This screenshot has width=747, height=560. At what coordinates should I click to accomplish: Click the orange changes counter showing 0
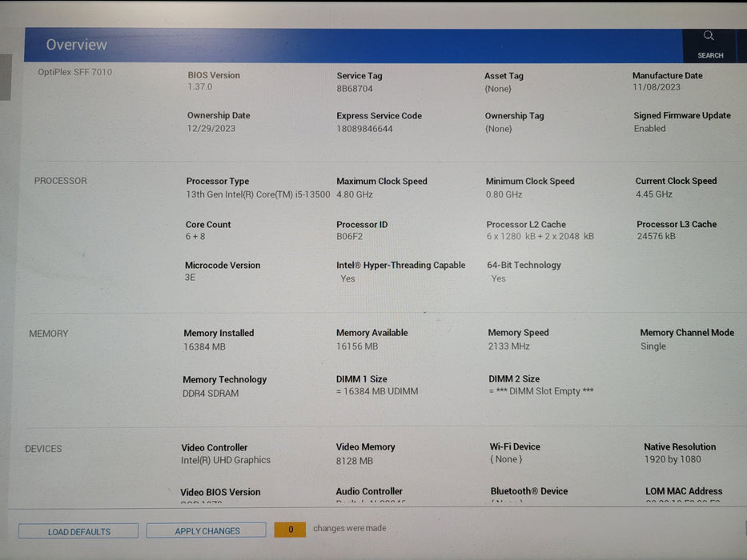(x=290, y=530)
